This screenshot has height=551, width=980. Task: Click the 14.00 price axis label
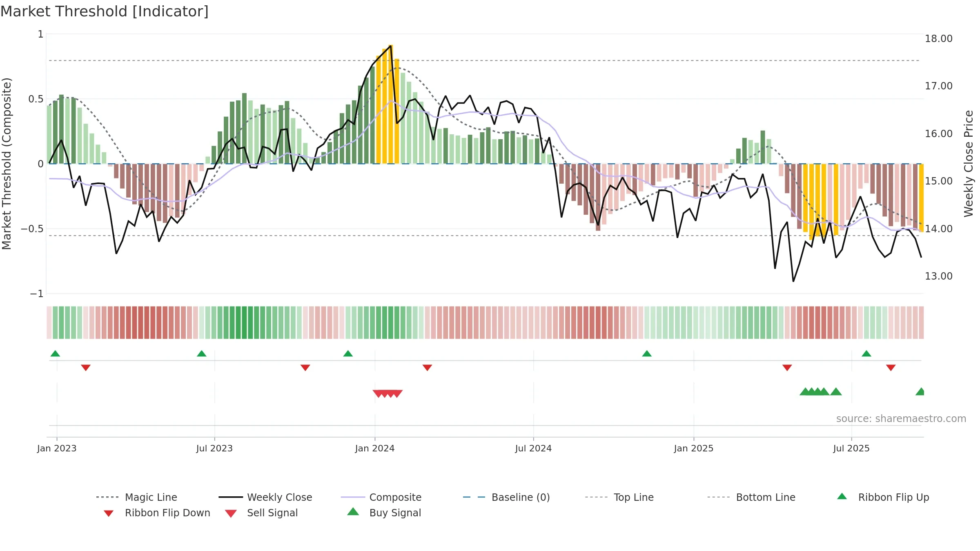tap(939, 229)
